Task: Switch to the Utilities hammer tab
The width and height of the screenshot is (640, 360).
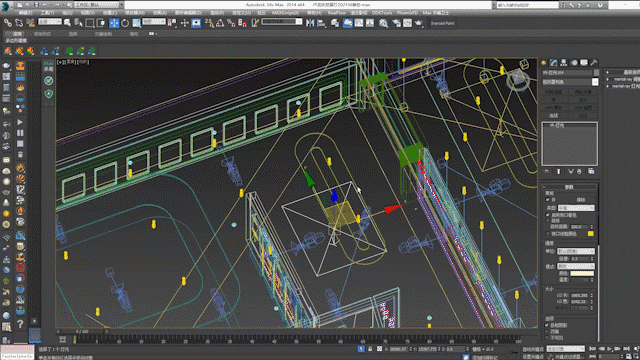Action: [x=594, y=62]
